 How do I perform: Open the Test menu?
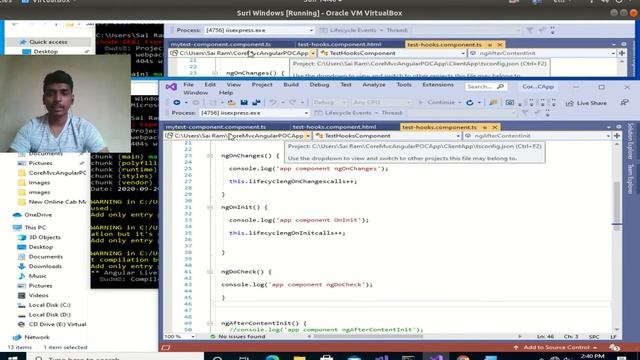[x=346, y=84]
